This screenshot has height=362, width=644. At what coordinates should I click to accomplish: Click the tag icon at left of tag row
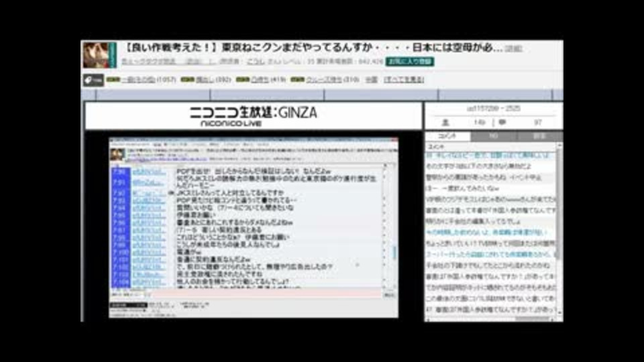(x=93, y=80)
